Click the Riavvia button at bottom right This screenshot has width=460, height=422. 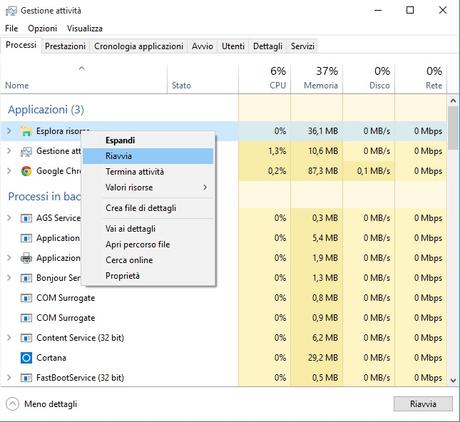pos(423,404)
